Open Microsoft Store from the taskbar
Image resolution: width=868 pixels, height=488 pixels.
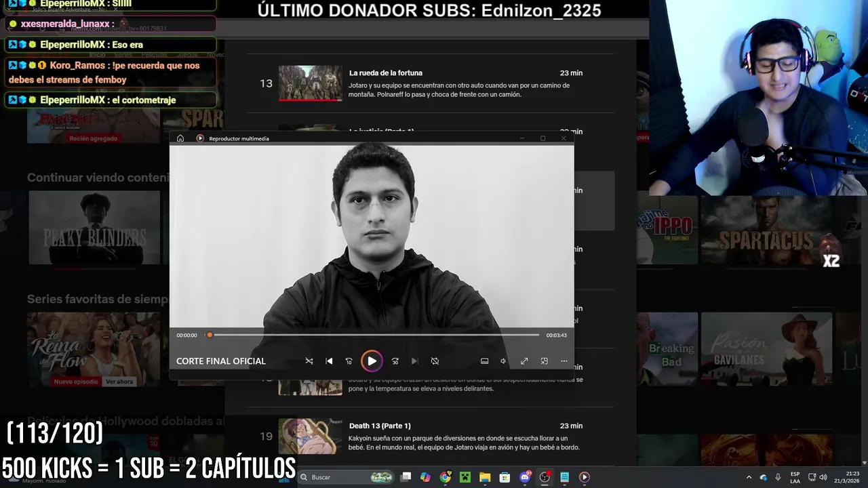505,477
